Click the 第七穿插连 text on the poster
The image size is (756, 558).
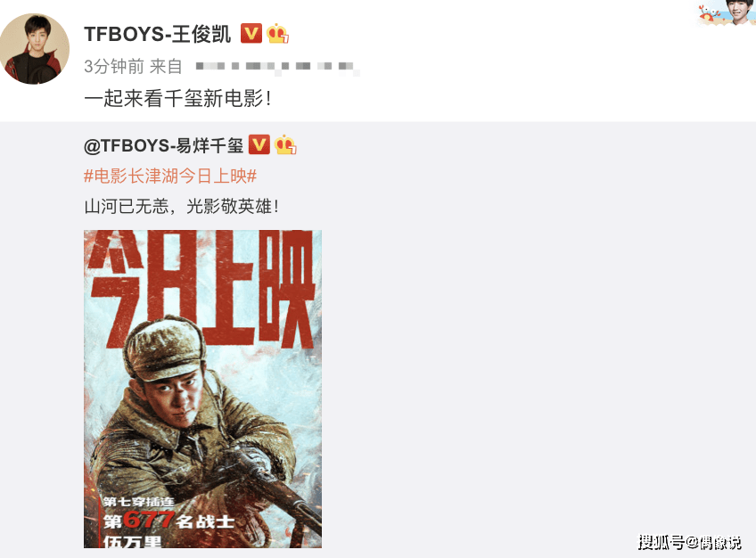click(138, 502)
